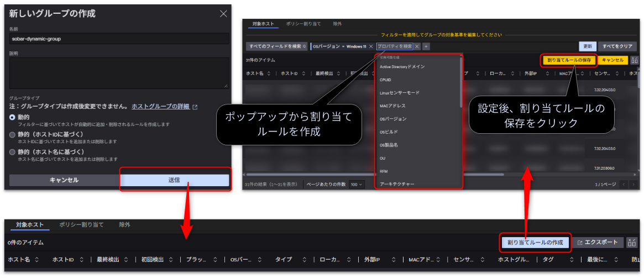Clear the プロパティを検索 filter with its X
Viewport: 644px width, 278px height.
pyautogui.click(x=417, y=46)
